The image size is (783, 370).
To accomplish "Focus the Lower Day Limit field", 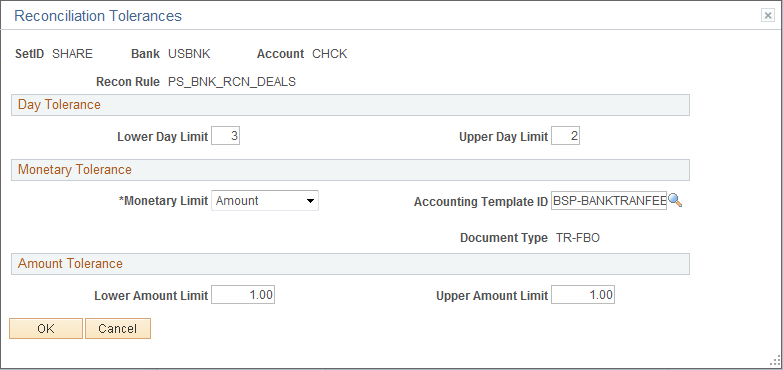I will click(226, 136).
